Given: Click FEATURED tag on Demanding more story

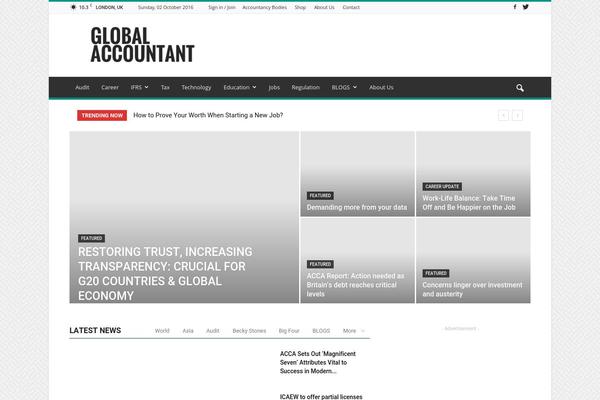Looking at the screenshot, I should click(320, 196).
